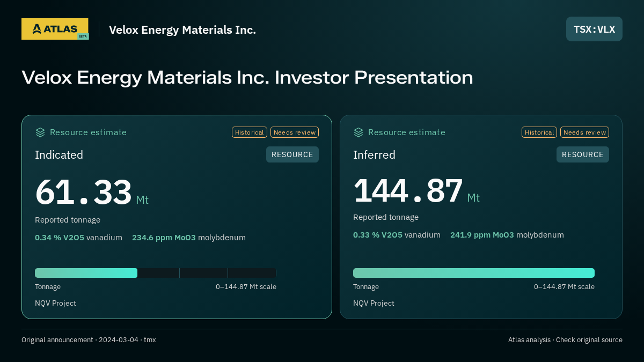Click the Historical tag on Indicated card
The height and width of the screenshot is (362, 644).
pos(250,132)
